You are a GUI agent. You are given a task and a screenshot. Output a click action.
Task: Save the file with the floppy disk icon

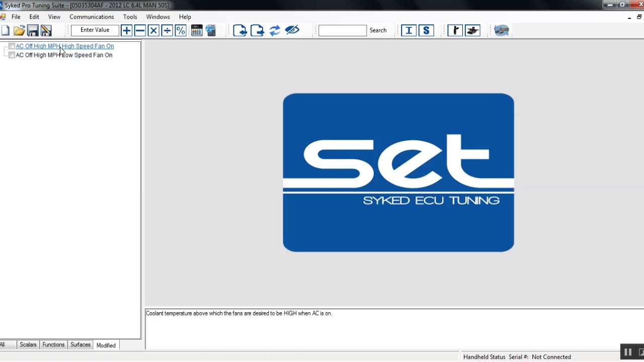click(33, 31)
